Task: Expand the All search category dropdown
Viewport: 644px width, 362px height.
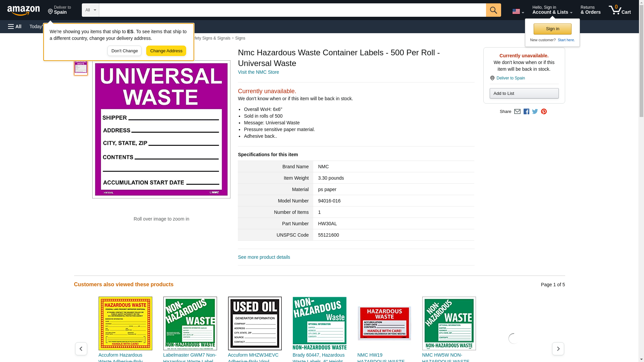Action: [x=90, y=10]
